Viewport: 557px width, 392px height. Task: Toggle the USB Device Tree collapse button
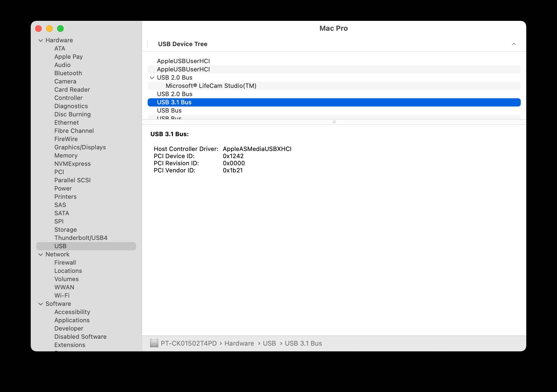pyautogui.click(x=514, y=44)
